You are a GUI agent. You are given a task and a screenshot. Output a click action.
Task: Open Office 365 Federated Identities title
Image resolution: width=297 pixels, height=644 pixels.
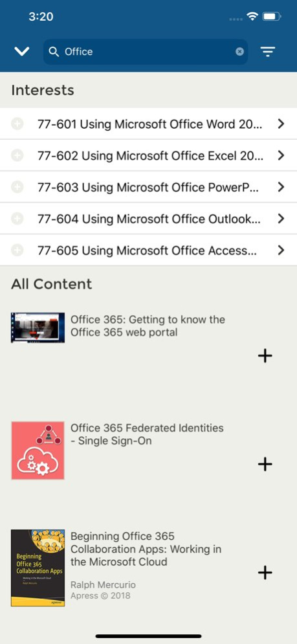[147, 434]
